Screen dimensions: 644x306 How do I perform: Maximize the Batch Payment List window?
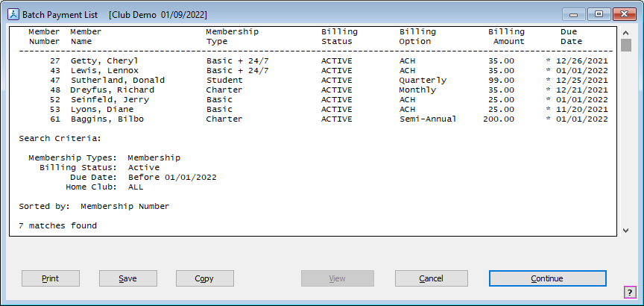(x=598, y=14)
